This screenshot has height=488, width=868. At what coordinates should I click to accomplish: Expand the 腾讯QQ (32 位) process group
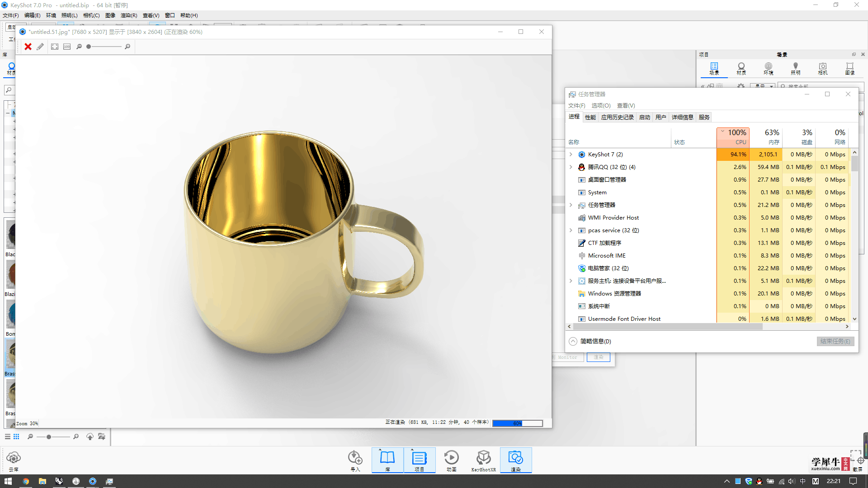tap(571, 167)
